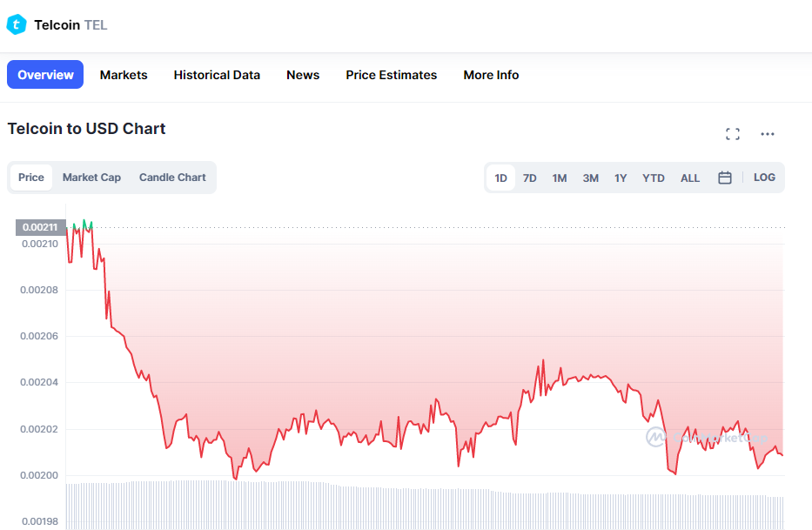This screenshot has width=812, height=530.
Task: Toggle the LOG scale option
Action: [764, 178]
